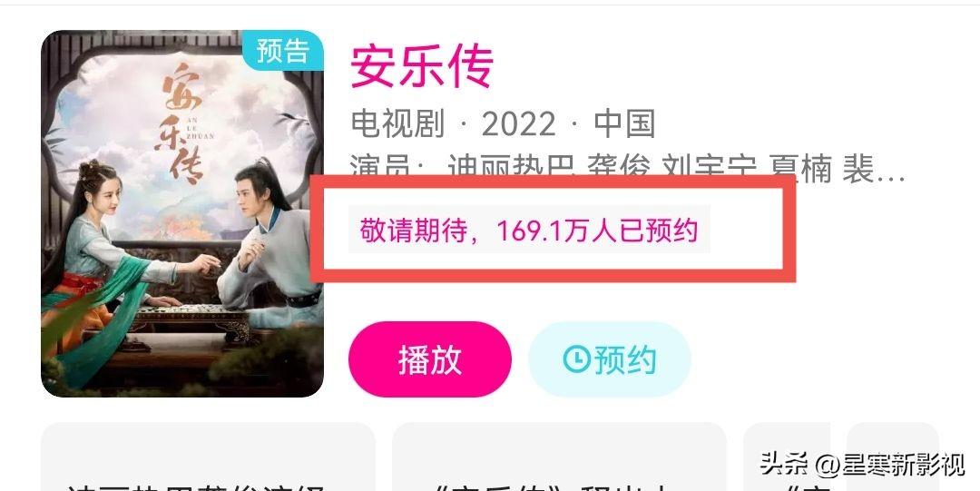Tap the pink 播放 play button

(x=430, y=359)
